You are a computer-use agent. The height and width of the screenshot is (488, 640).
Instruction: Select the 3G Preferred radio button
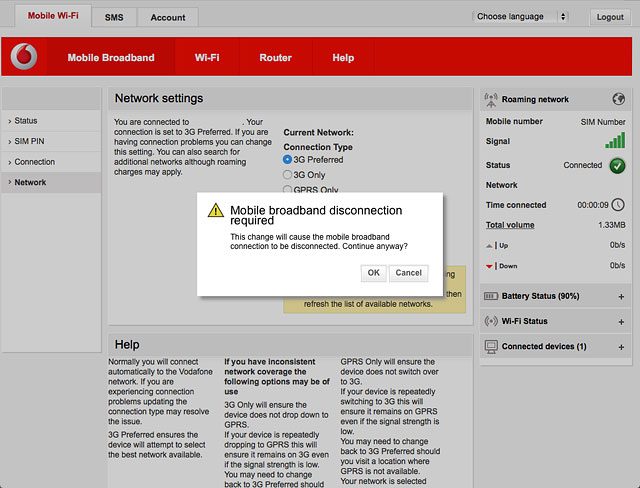[287, 160]
